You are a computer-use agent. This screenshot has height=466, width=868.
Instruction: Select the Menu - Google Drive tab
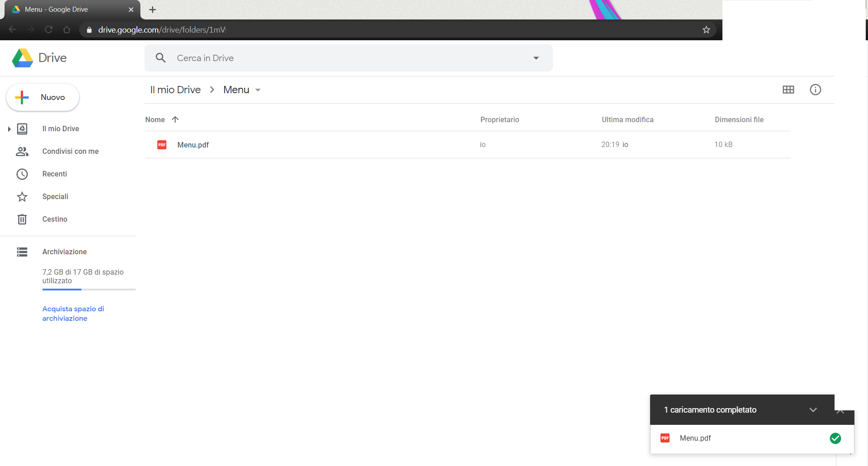(72, 10)
